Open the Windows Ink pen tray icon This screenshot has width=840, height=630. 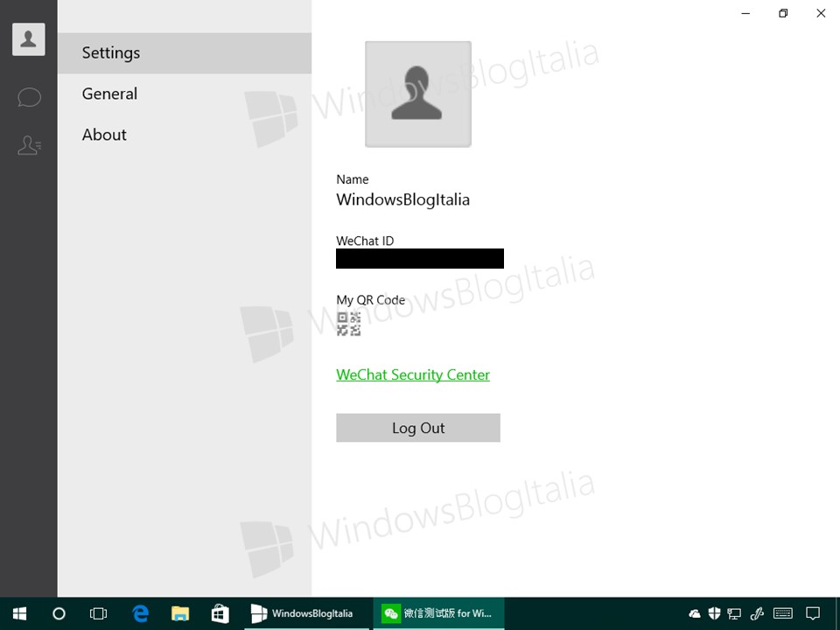click(757, 613)
